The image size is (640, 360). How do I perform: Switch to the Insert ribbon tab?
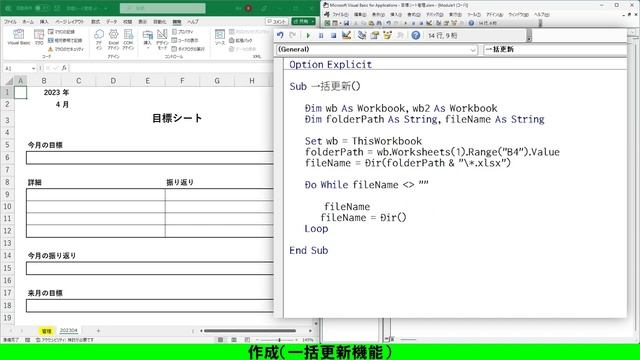44,22
